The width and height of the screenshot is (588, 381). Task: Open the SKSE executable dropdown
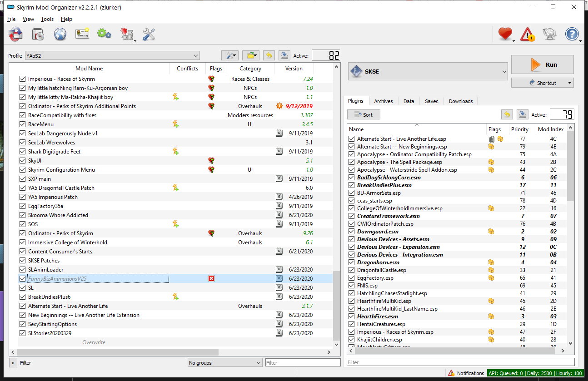(x=428, y=71)
